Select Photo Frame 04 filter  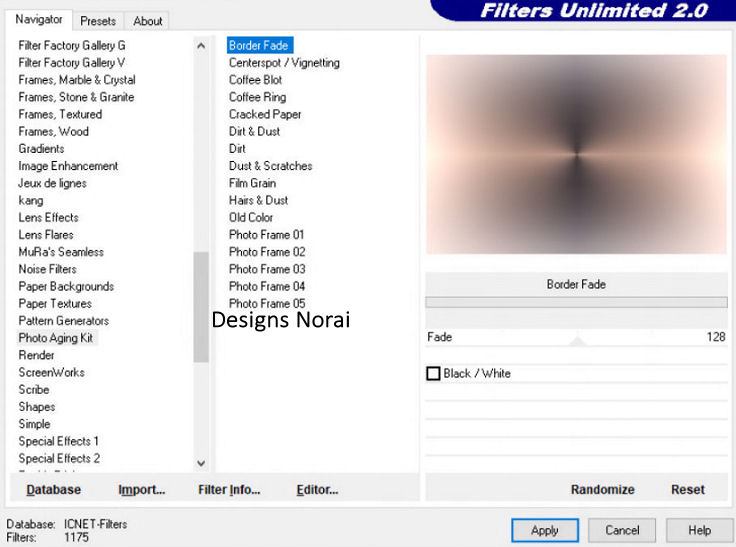pyautogui.click(x=267, y=286)
